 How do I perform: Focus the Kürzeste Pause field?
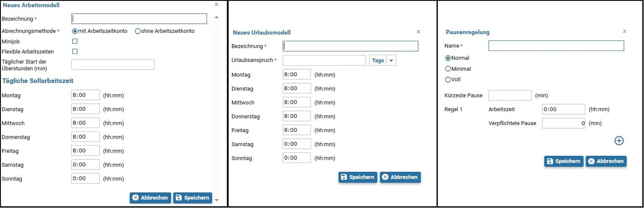[x=510, y=96]
